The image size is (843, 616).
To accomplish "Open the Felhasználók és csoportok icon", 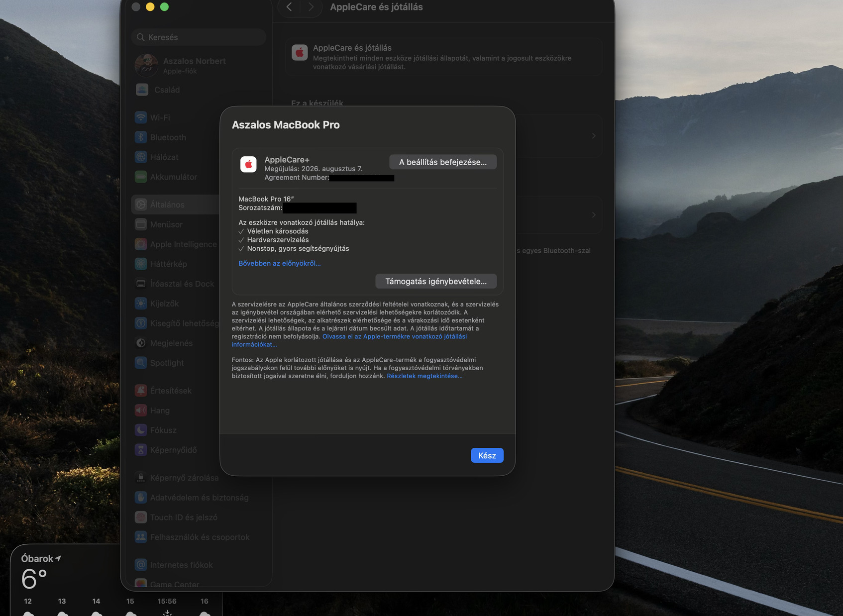I will click(x=141, y=537).
